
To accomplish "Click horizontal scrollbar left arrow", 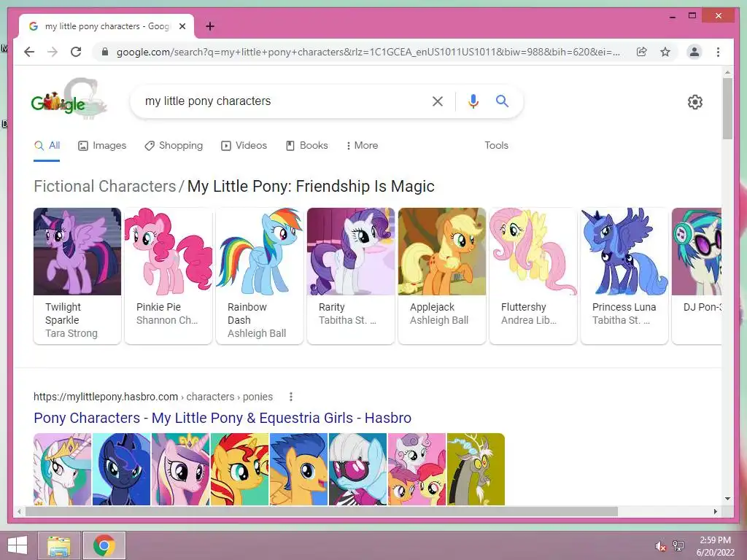I will [x=19, y=511].
